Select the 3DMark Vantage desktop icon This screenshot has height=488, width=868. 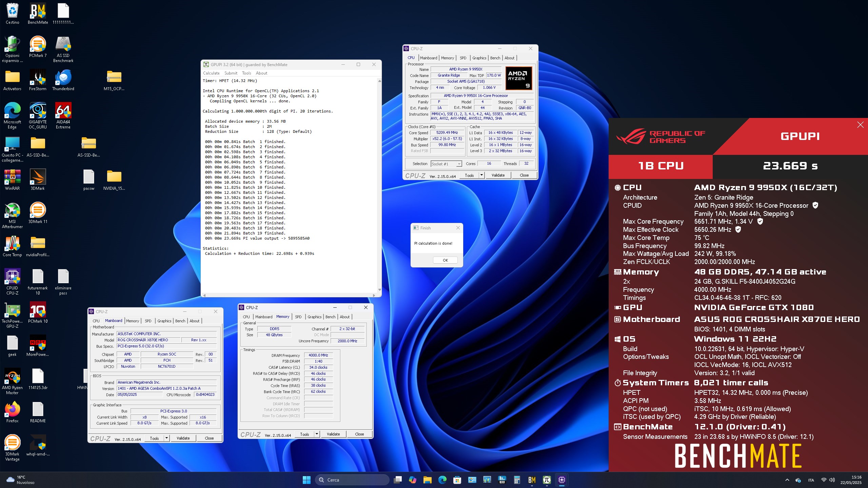pyautogui.click(x=12, y=448)
